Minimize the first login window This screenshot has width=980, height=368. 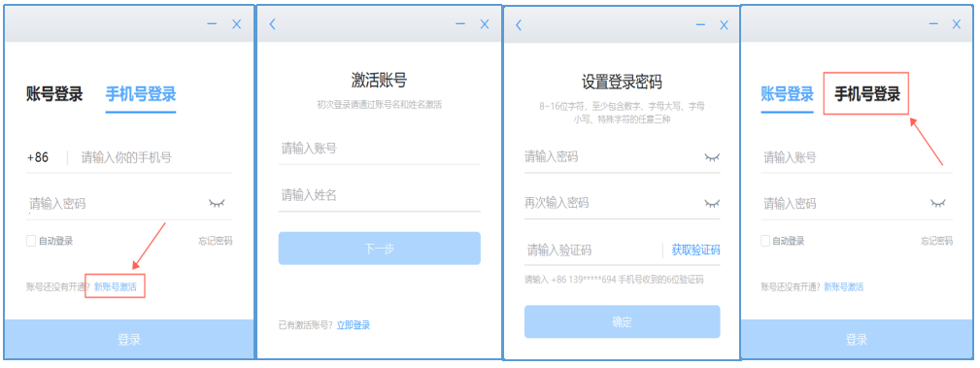212,23
